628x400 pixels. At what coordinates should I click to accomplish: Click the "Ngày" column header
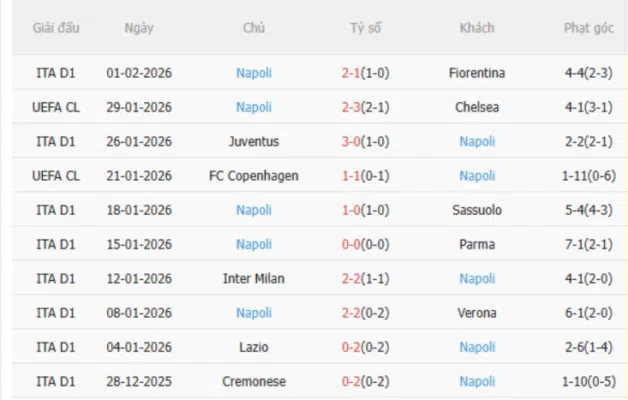pyautogui.click(x=139, y=28)
